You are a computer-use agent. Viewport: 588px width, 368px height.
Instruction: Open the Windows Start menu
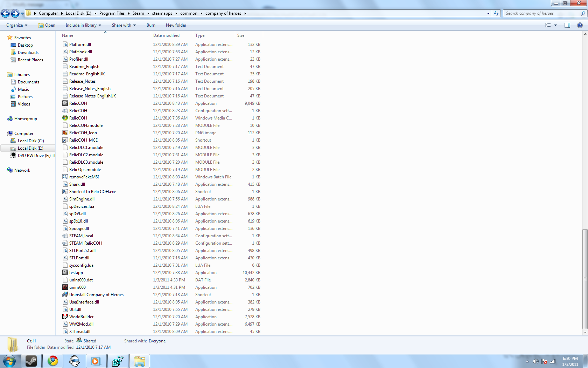(9, 361)
